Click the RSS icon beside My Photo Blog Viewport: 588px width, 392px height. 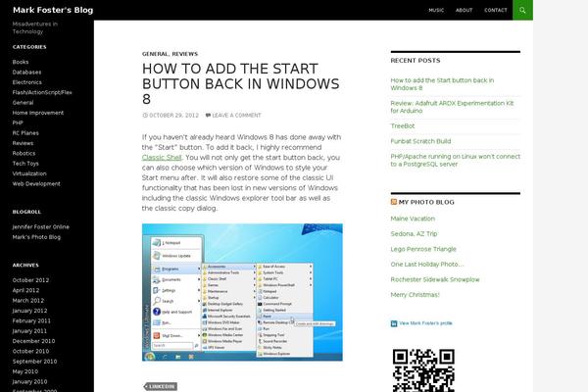pyautogui.click(x=394, y=202)
